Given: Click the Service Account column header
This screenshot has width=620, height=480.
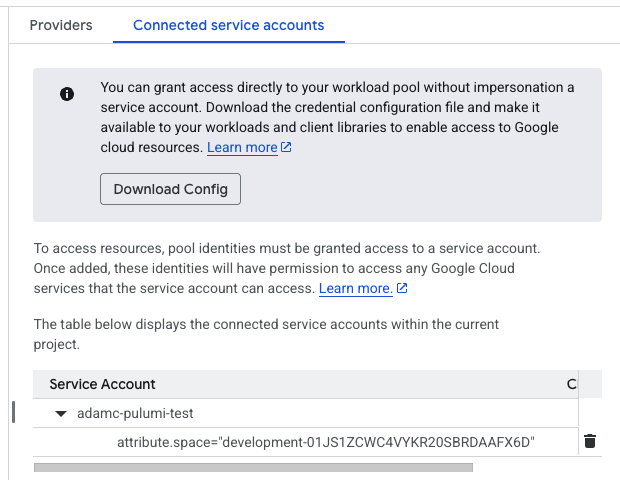Looking at the screenshot, I should [x=103, y=384].
